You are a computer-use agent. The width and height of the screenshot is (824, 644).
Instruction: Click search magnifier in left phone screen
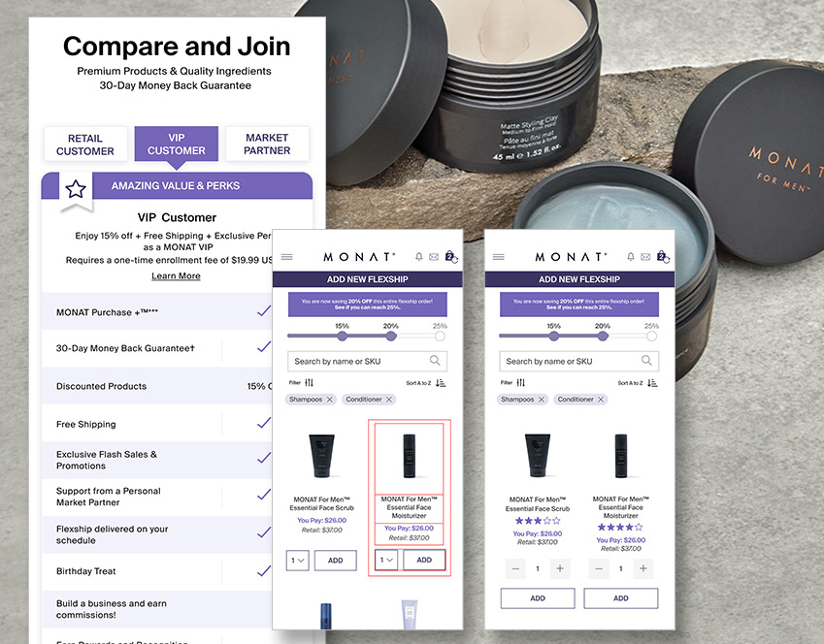pyautogui.click(x=435, y=361)
